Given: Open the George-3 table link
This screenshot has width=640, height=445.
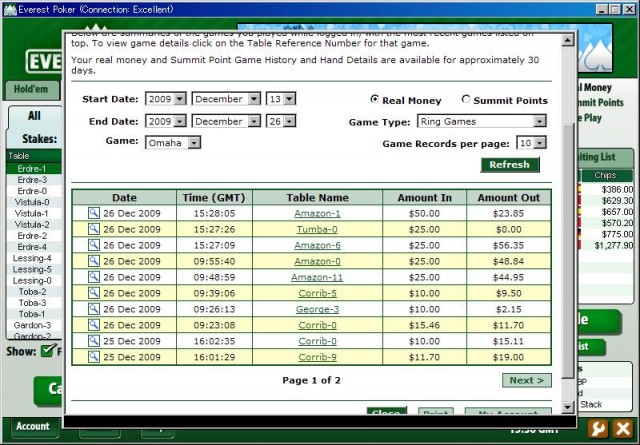Looking at the screenshot, I should click(317, 309).
